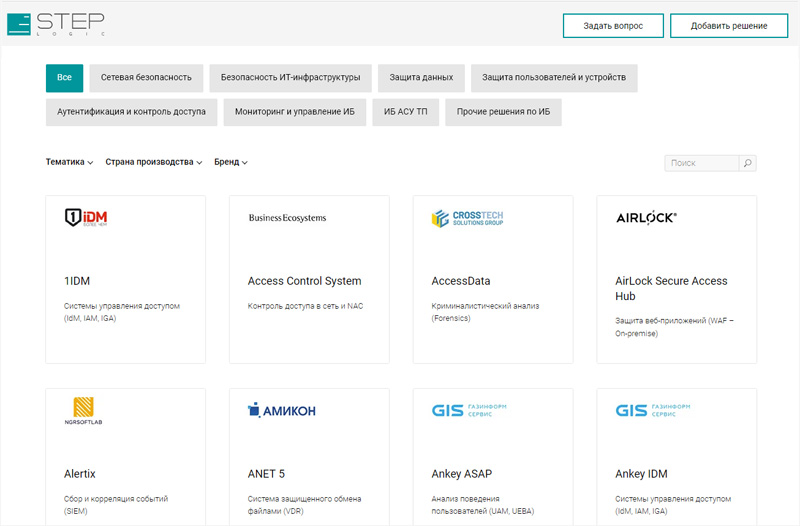The width and height of the screenshot is (800, 526).
Task: Select Прочие решения по ИБ tab
Action: pyautogui.click(x=504, y=112)
